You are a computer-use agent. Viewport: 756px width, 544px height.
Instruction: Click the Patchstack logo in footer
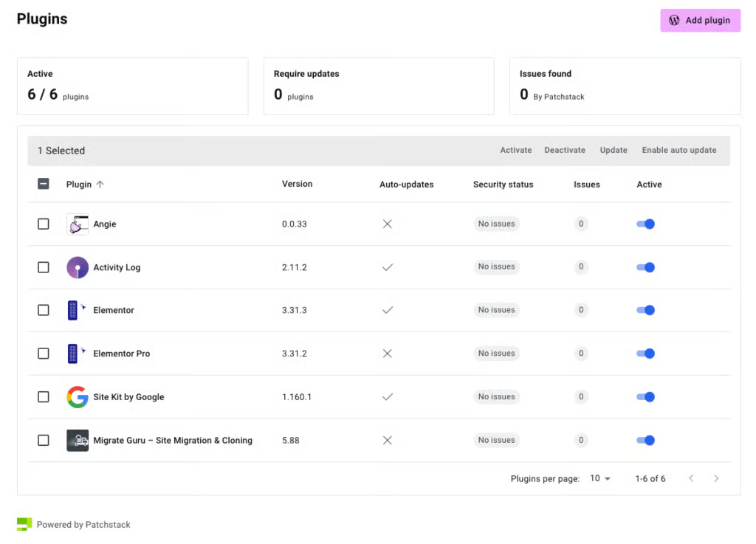pos(24,524)
